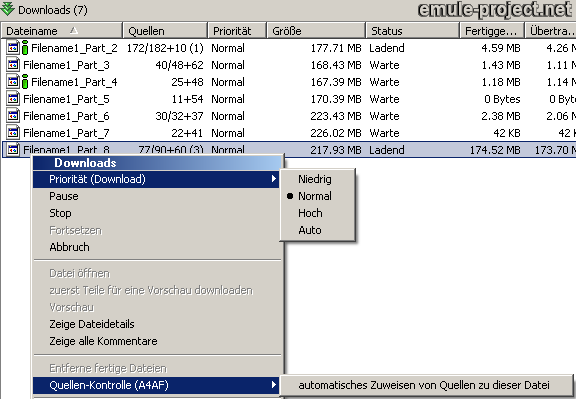Click the file icon of Filename1_Part_2
This screenshot has width=576, height=399.
coord(13,48)
